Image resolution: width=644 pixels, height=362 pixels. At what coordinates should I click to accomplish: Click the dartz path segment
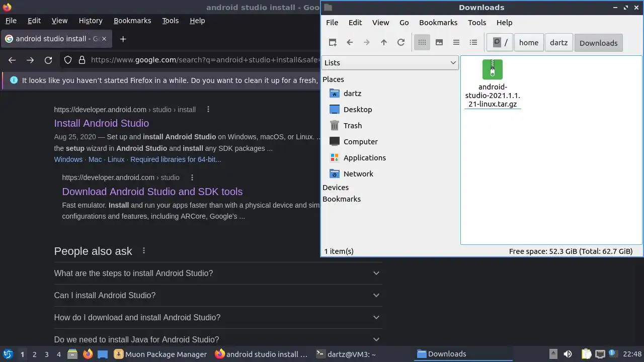[558, 43]
